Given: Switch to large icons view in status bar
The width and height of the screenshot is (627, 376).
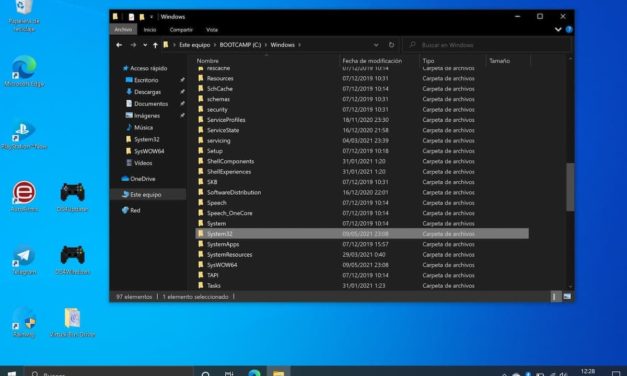Looking at the screenshot, I should pos(567,296).
